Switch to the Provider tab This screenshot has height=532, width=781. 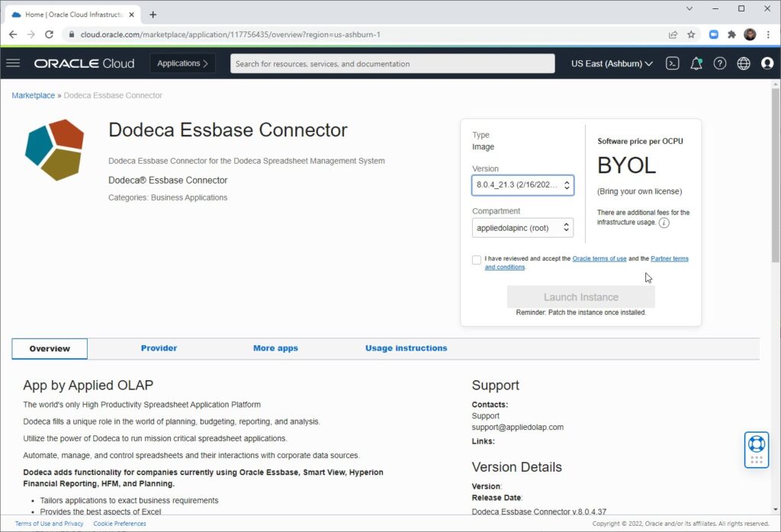click(x=159, y=348)
